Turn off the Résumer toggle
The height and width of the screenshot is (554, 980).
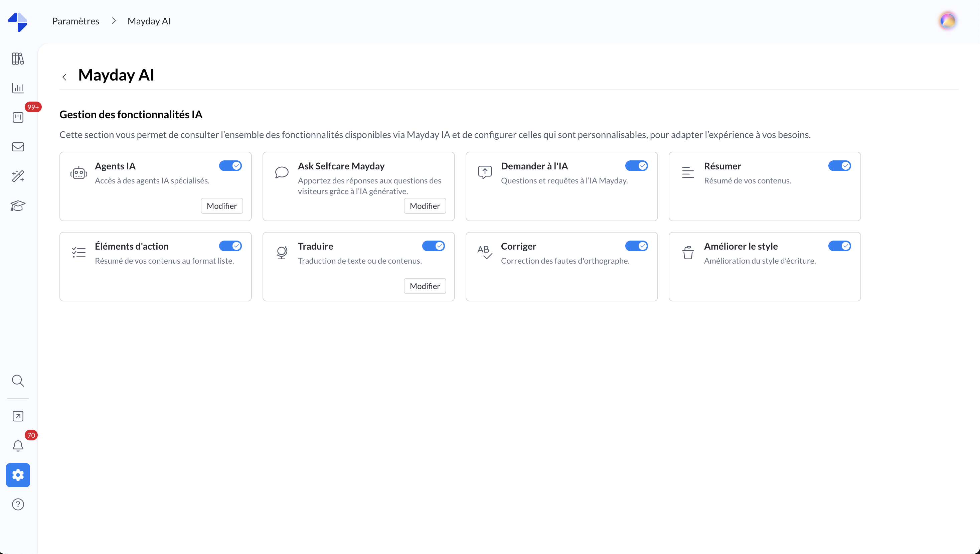tap(839, 166)
